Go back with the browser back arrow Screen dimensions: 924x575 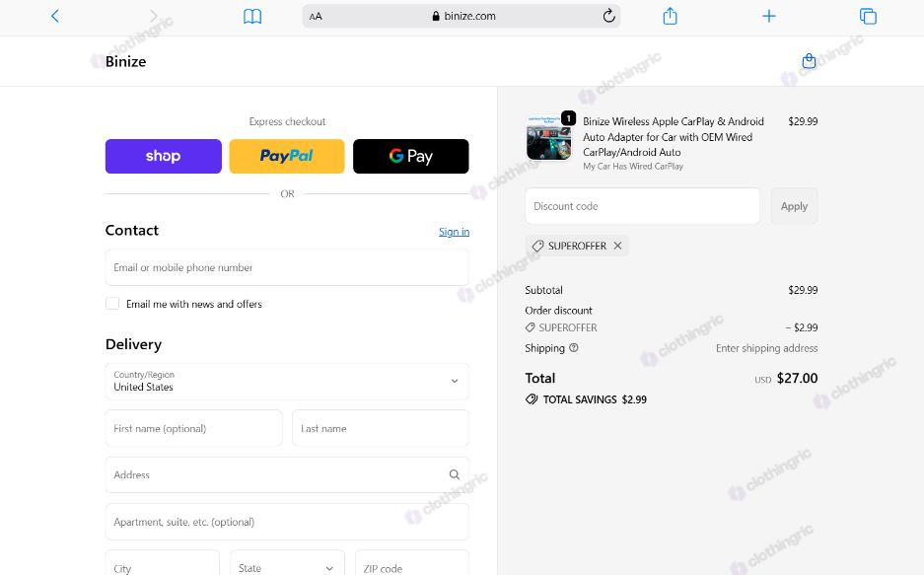(55, 16)
